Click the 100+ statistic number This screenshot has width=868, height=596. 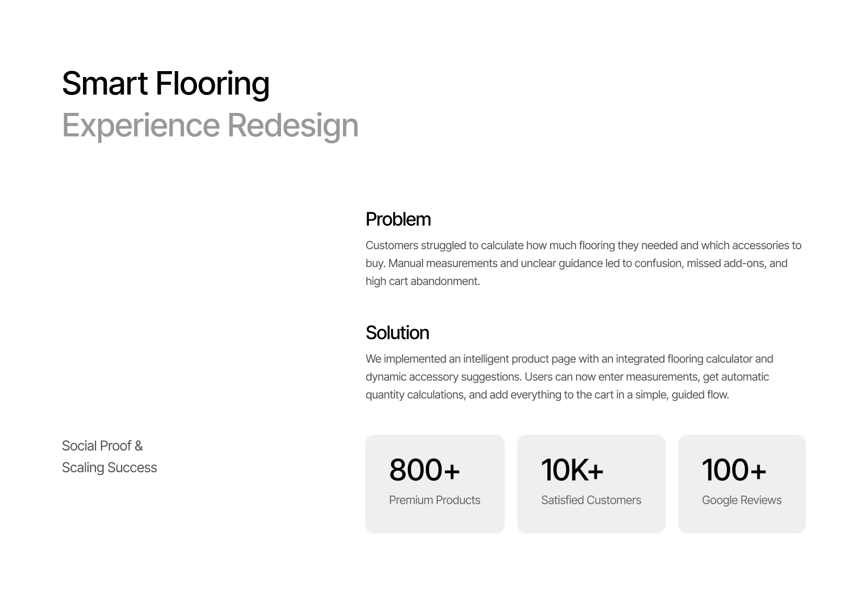[x=734, y=470]
